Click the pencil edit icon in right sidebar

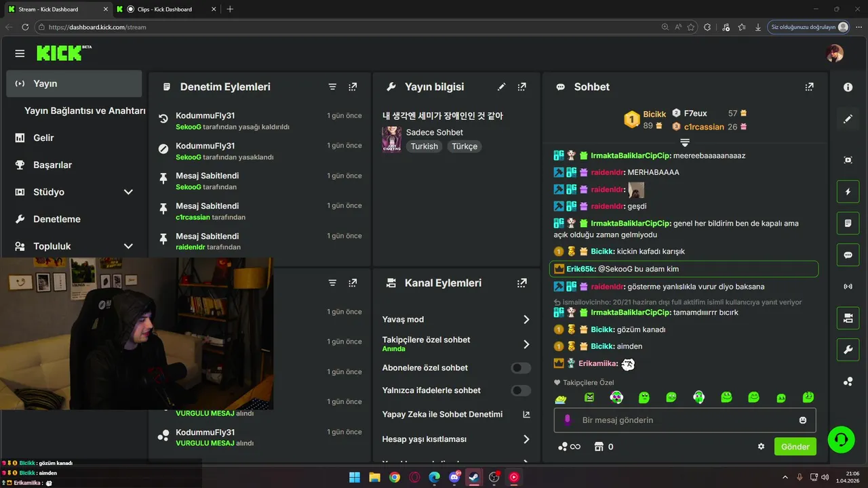pos(848,119)
